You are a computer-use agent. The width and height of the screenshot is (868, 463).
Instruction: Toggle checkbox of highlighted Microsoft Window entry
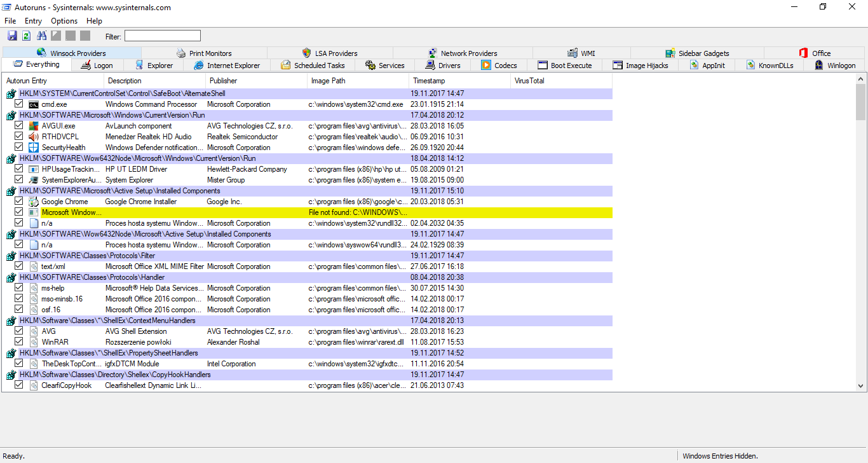[19, 212]
